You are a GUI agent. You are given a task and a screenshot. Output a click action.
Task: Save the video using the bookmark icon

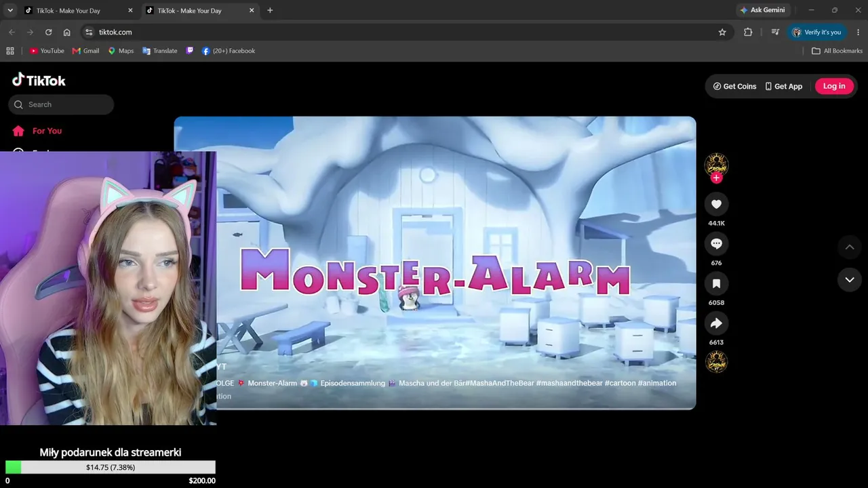point(716,283)
